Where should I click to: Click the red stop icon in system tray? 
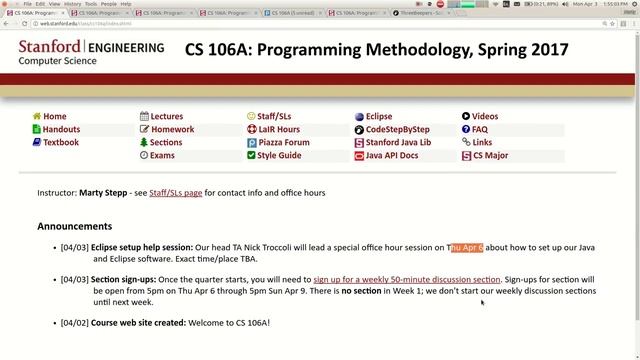440,4
